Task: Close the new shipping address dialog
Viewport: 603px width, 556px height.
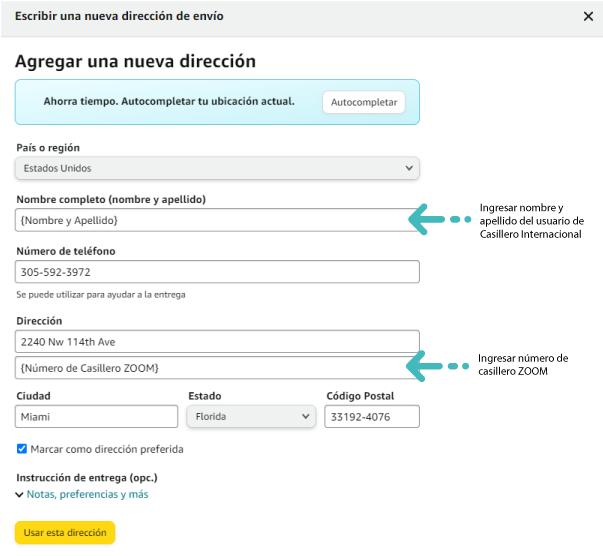Action: point(588,16)
